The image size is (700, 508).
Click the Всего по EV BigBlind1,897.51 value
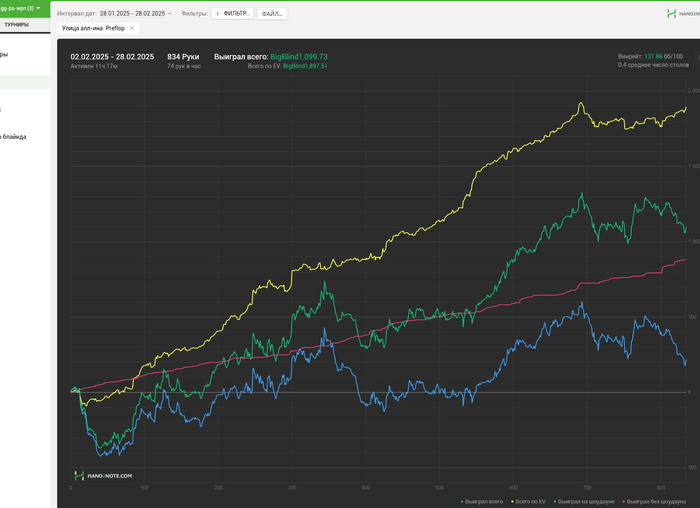coord(305,66)
